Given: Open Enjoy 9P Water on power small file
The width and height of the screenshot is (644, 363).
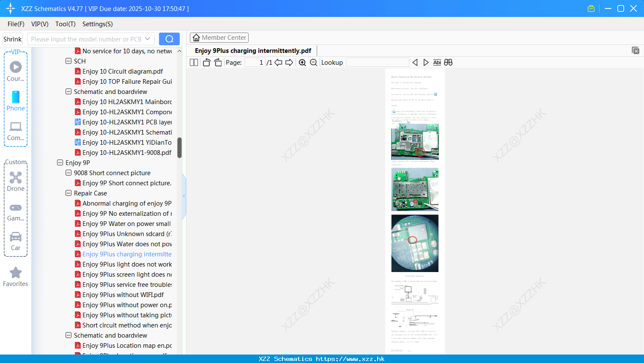Looking at the screenshot, I should [123, 223].
